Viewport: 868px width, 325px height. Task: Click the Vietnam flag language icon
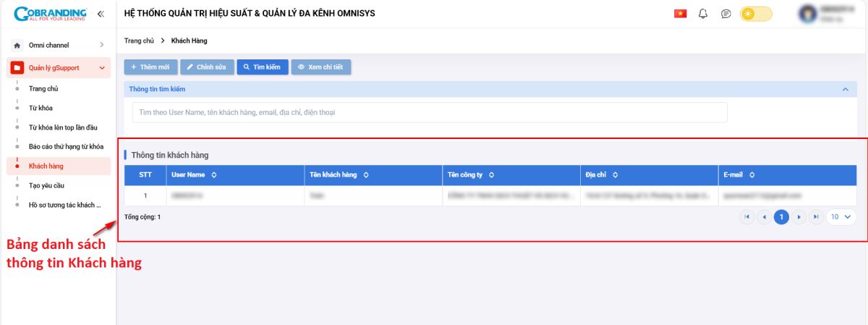pos(680,14)
